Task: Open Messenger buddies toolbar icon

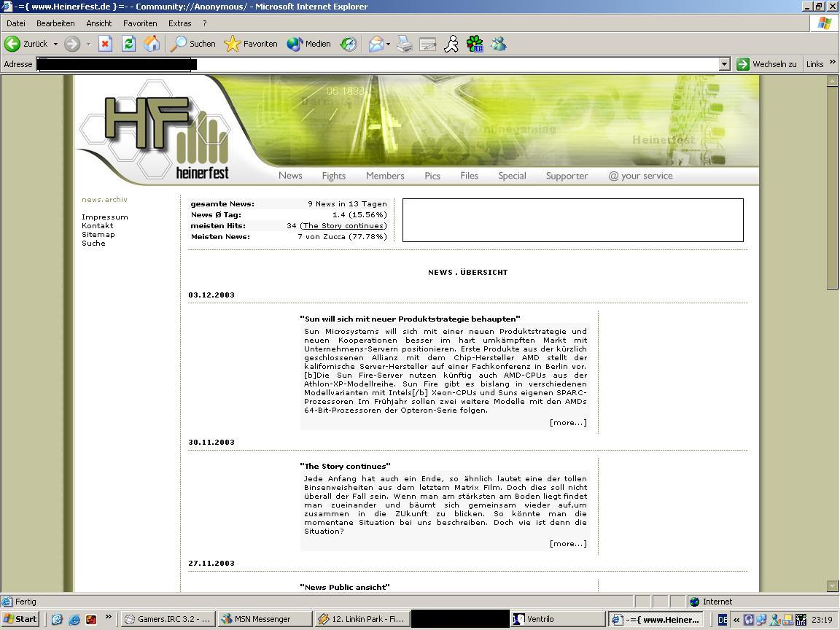Action: click(498, 44)
